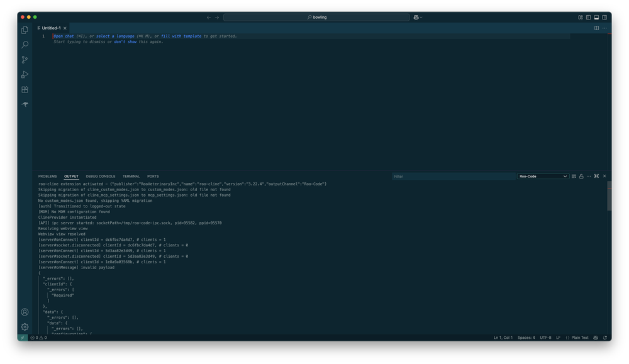Open the Search view
Image resolution: width=629 pixels, height=364 pixels.
pyautogui.click(x=24, y=45)
